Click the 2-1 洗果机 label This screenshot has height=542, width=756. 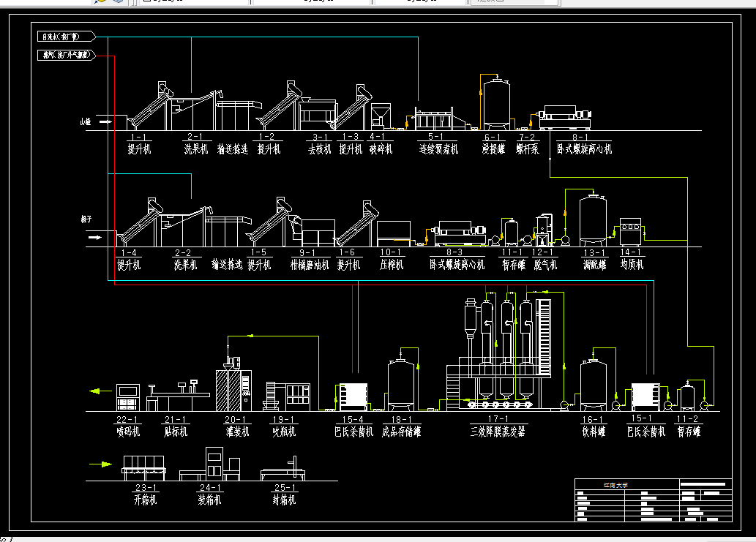(x=195, y=144)
